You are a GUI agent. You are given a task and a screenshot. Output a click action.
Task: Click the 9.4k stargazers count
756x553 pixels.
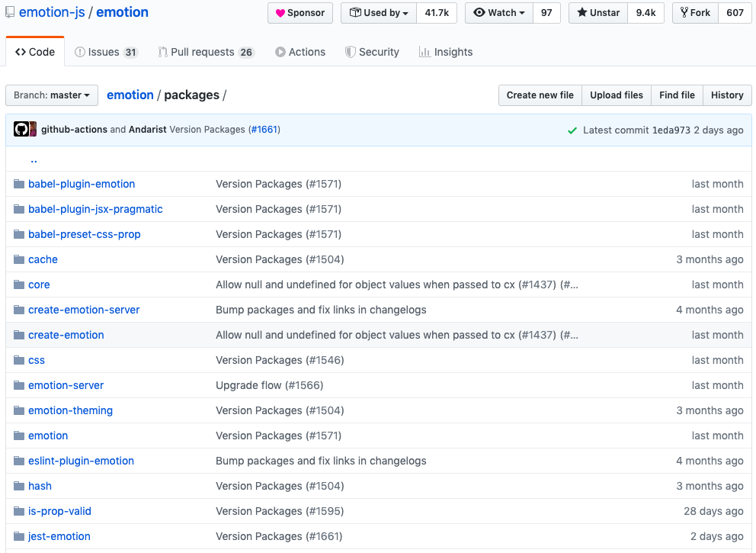coord(645,12)
